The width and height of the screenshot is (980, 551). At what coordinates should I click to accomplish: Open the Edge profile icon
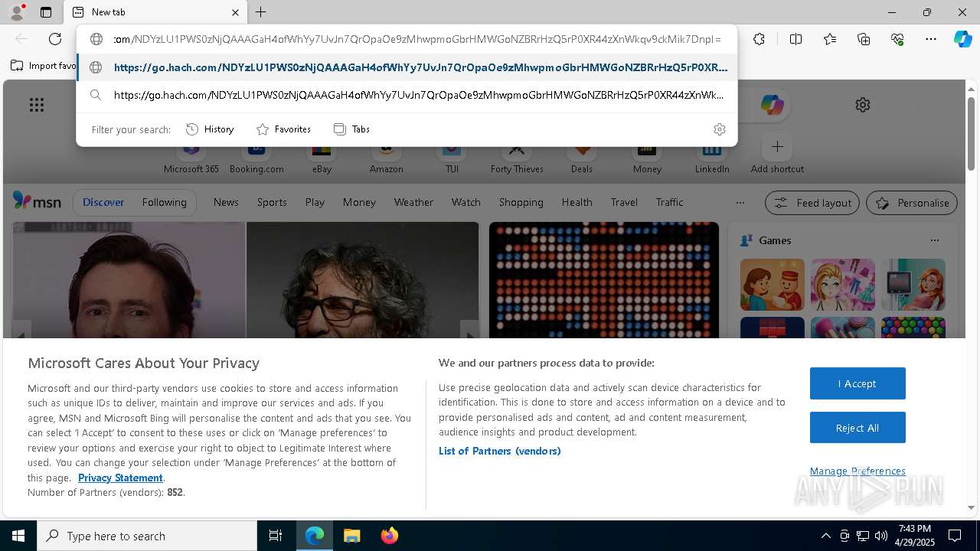coord(17,12)
